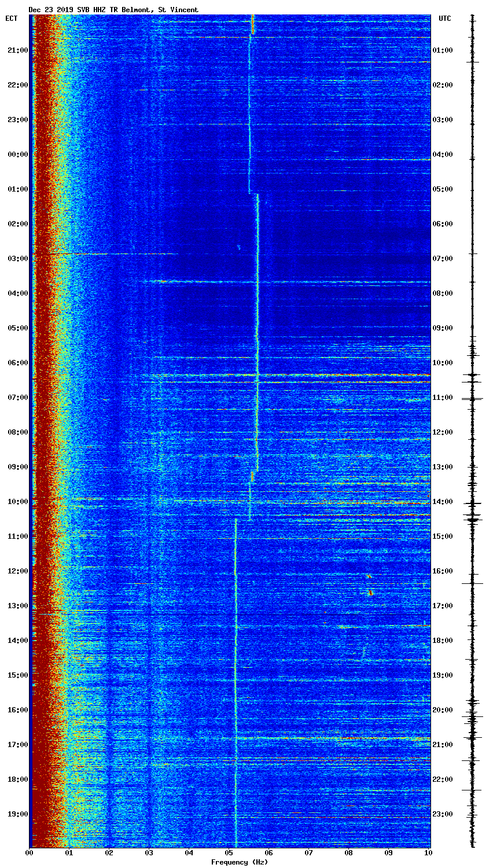Select the '04' frequency axis tick label
493x868 pixels.
coord(189,853)
